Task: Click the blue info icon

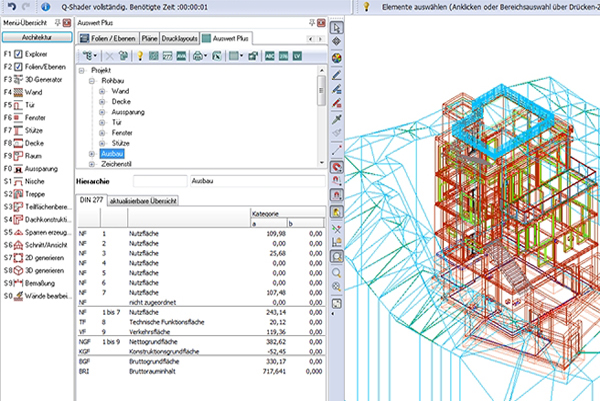Action: [x=46, y=6]
